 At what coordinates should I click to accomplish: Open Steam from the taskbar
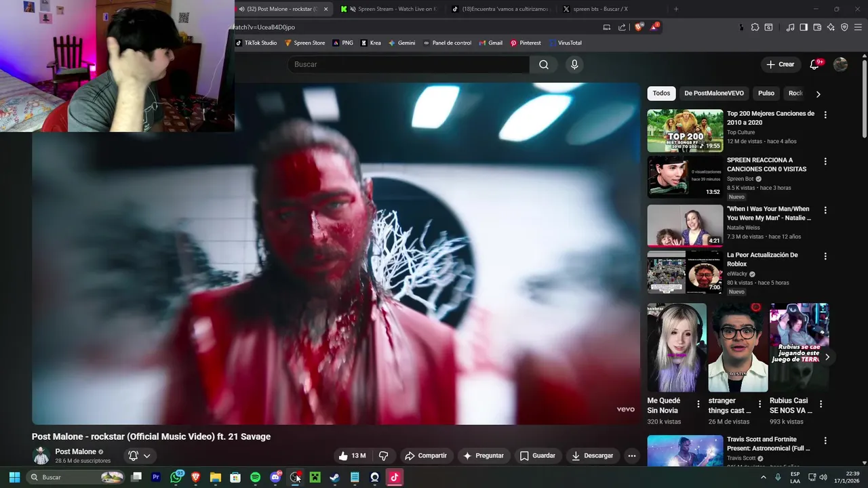pos(334,477)
